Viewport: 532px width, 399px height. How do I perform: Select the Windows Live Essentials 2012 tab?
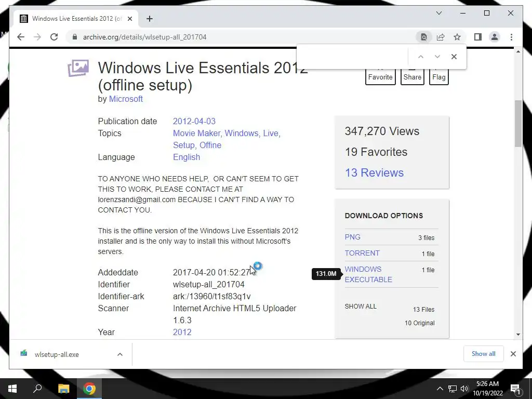76,19
